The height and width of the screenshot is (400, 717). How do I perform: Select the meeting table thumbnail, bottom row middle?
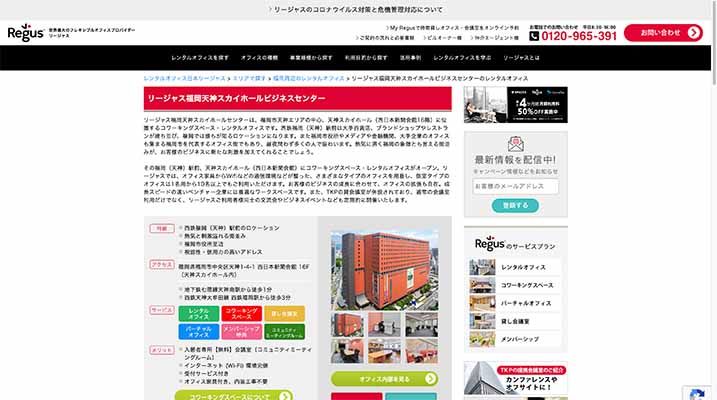(x=385, y=351)
